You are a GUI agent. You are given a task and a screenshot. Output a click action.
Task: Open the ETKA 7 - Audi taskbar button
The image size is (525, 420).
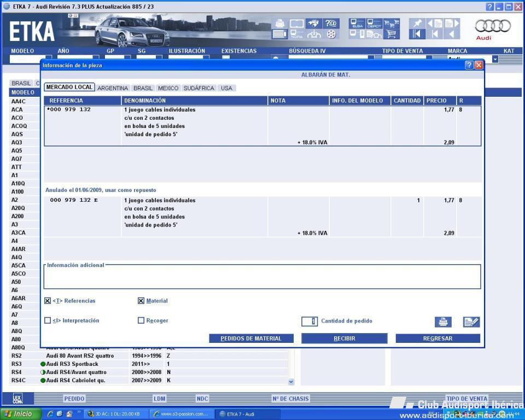pyautogui.click(x=247, y=414)
